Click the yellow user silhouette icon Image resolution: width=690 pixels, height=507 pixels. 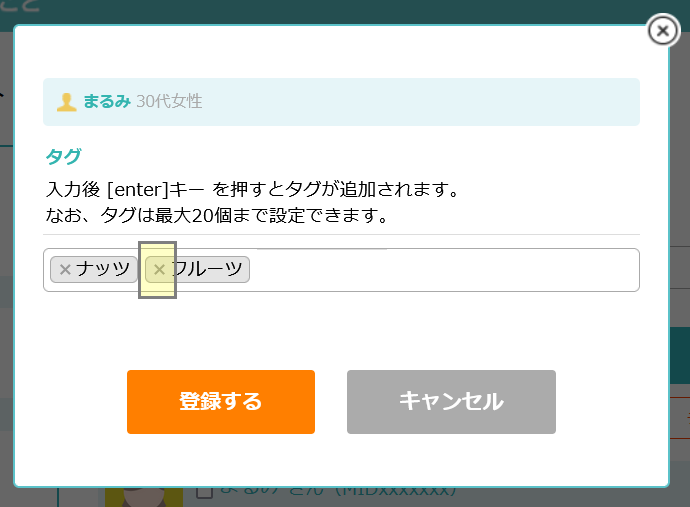[67, 102]
